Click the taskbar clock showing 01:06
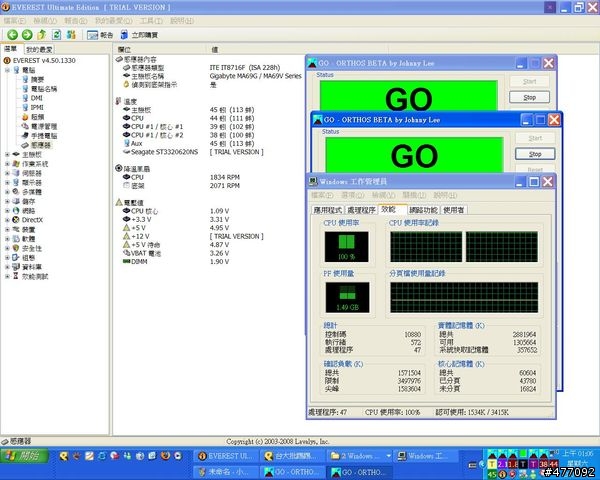This screenshot has height=480, width=600. (578, 454)
